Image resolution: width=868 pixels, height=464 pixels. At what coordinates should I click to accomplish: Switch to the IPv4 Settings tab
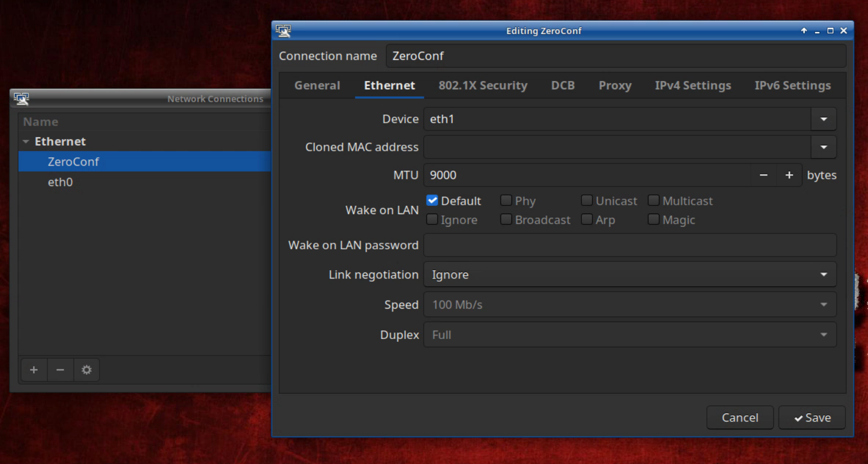(693, 85)
